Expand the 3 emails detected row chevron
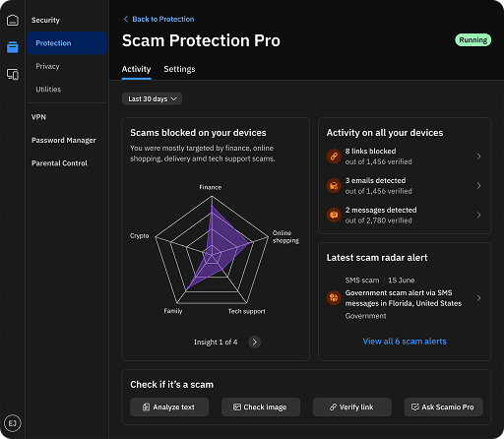 [478, 186]
